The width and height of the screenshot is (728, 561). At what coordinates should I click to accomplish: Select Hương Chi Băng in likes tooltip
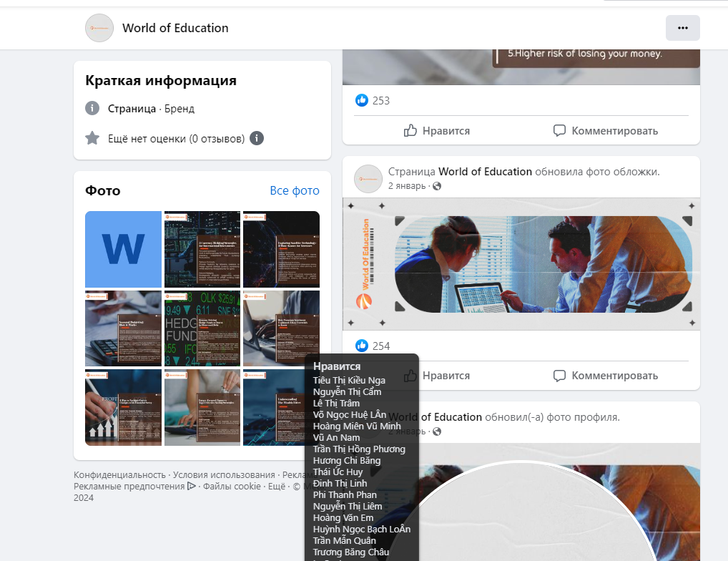(x=347, y=461)
